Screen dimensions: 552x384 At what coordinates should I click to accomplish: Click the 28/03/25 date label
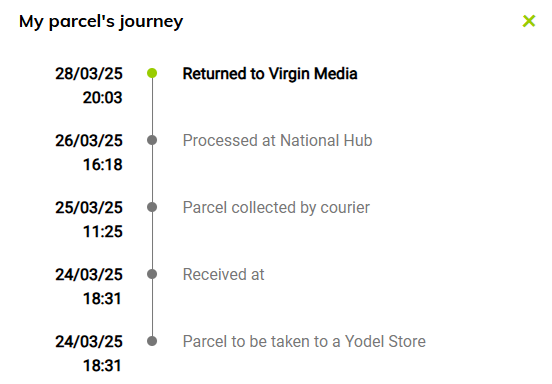[x=89, y=74]
